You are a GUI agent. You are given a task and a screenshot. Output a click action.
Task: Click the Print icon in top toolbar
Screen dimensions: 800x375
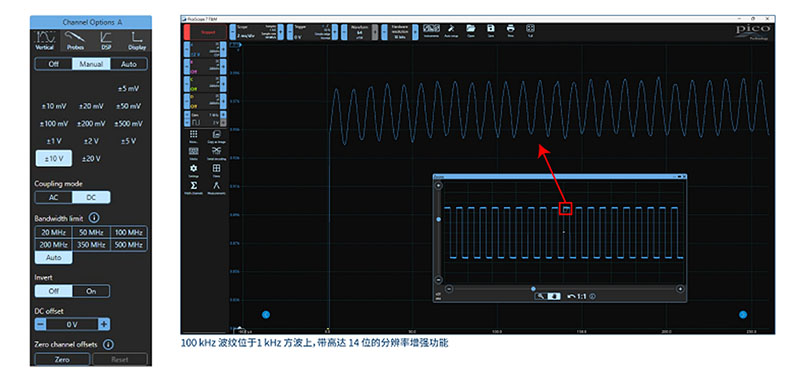pyautogui.click(x=510, y=30)
